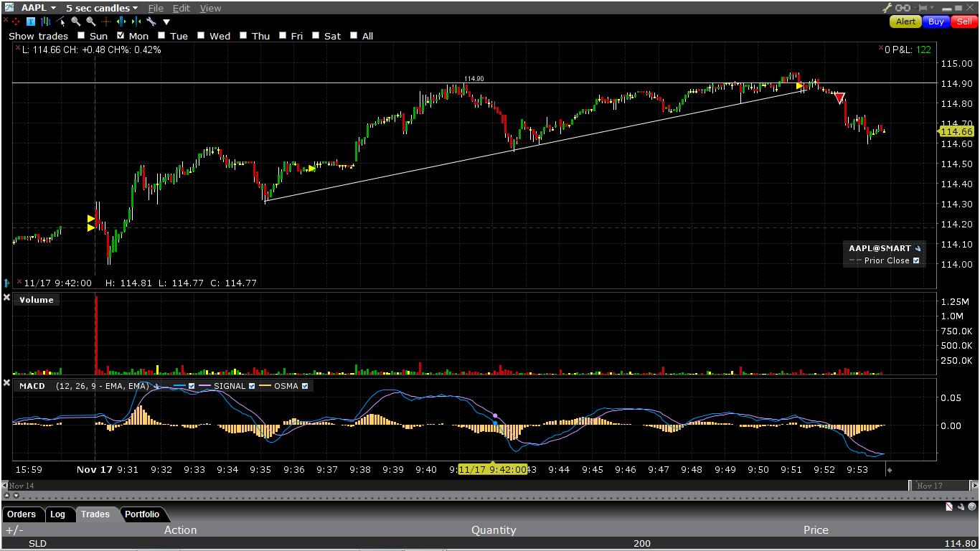This screenshot has height=551, width=980.
Task: Click the red crosshair tool icon
Action: tap(17, 22)
